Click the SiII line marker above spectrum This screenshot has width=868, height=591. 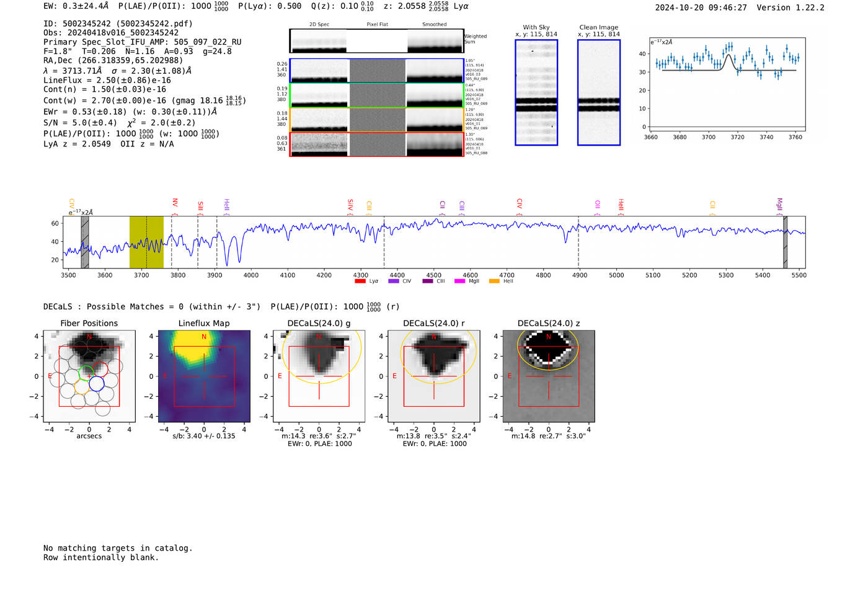pos(200,206)
